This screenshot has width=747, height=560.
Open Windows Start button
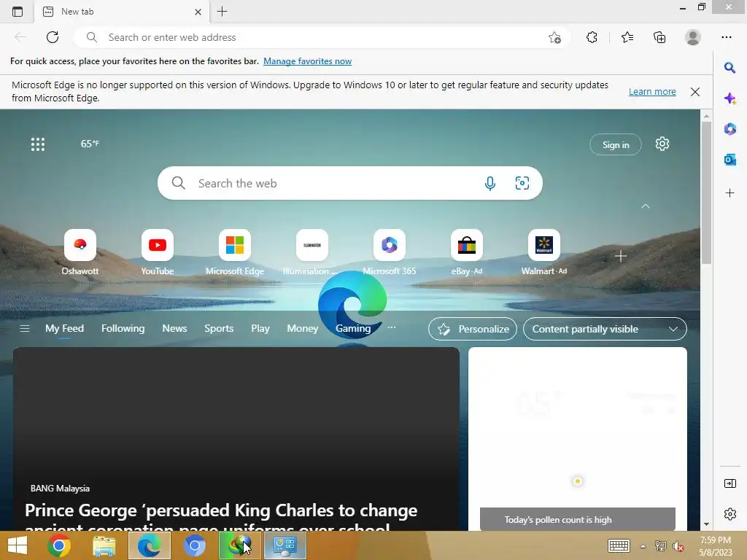pyautogui.click(x=18, y=545)
